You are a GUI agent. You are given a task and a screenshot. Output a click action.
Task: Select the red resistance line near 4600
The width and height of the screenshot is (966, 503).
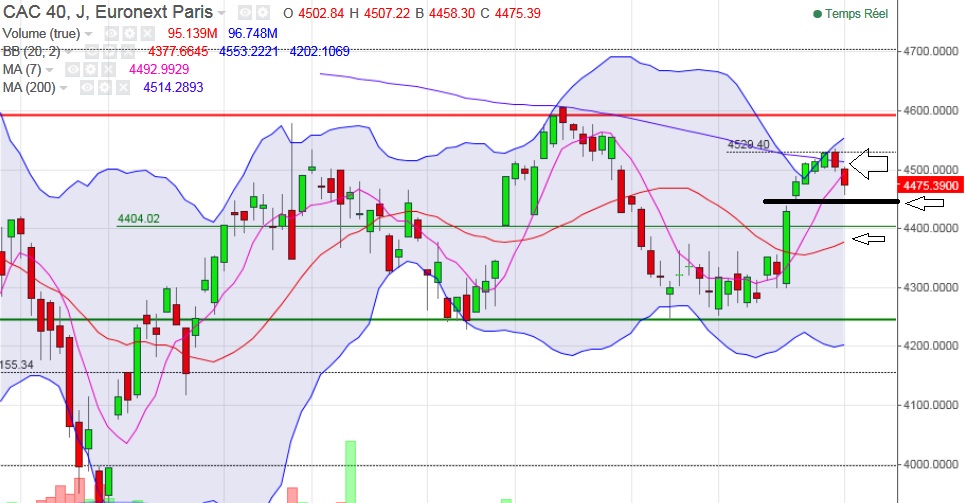click(448, 115)
